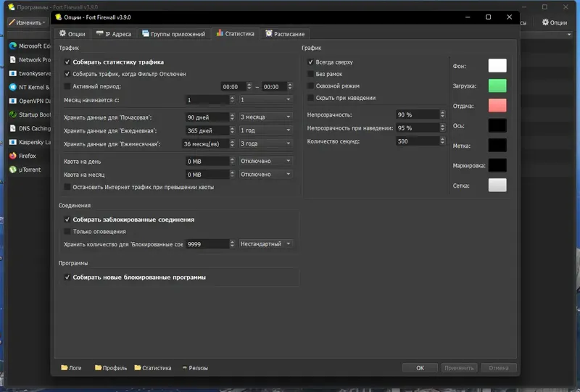The width and height of the screenshot is (580, 392).
Task: Click the Microsoft Edge icon in programs list
Action: tap(13, 46)
